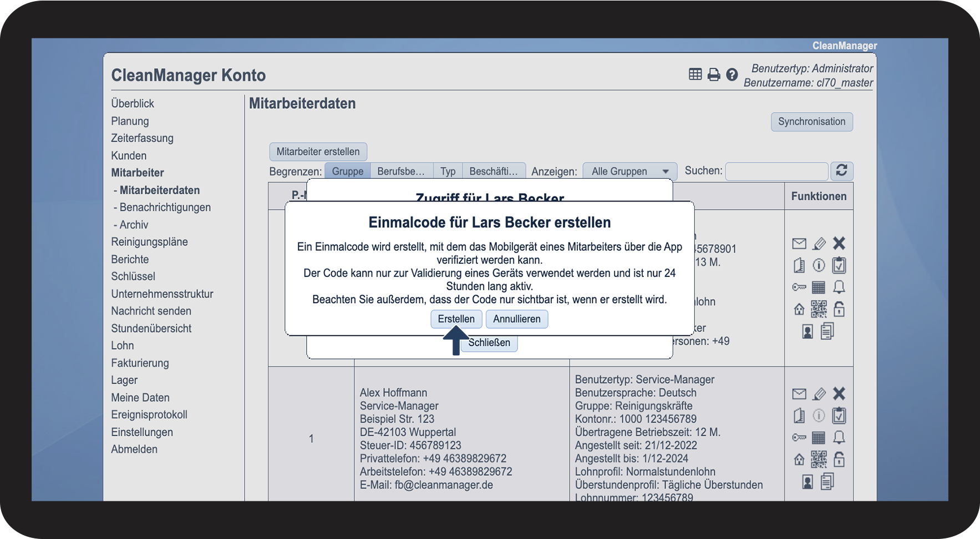Click QR code icon in row above Alex Hoffmann
980x539 pixels.
(x=819, y=309)
